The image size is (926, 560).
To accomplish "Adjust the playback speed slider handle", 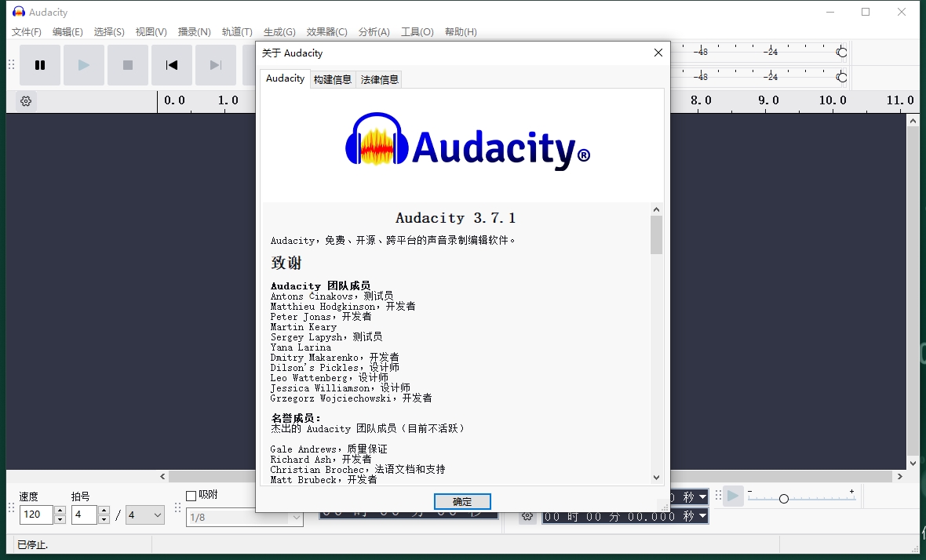I will (x=783, y=499).
